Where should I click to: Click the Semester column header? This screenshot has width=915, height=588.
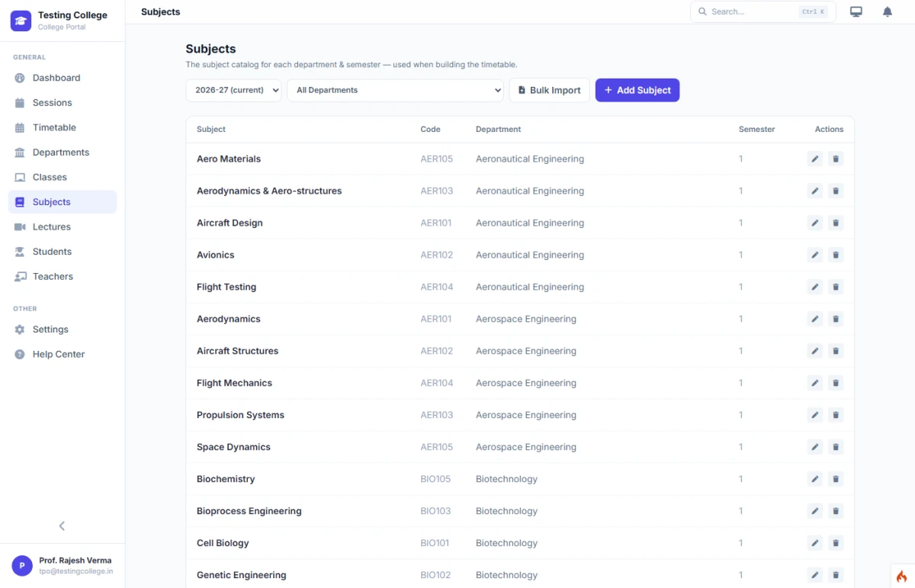(x=756, y=130)
